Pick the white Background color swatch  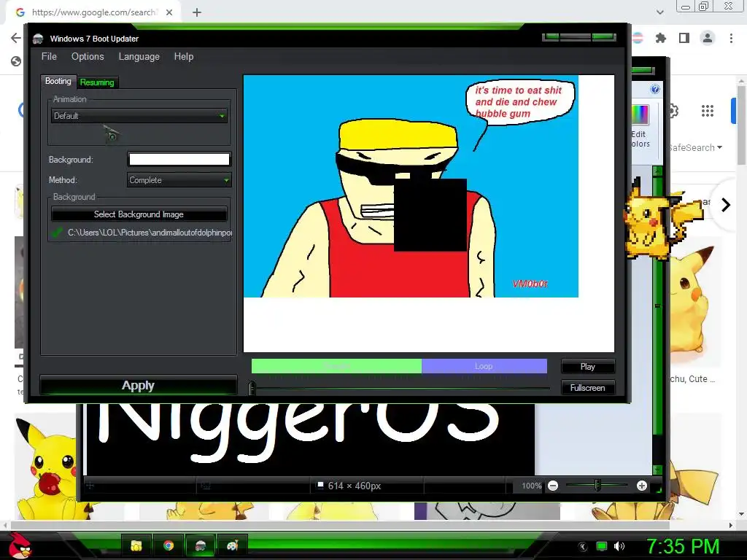[179, 159]
